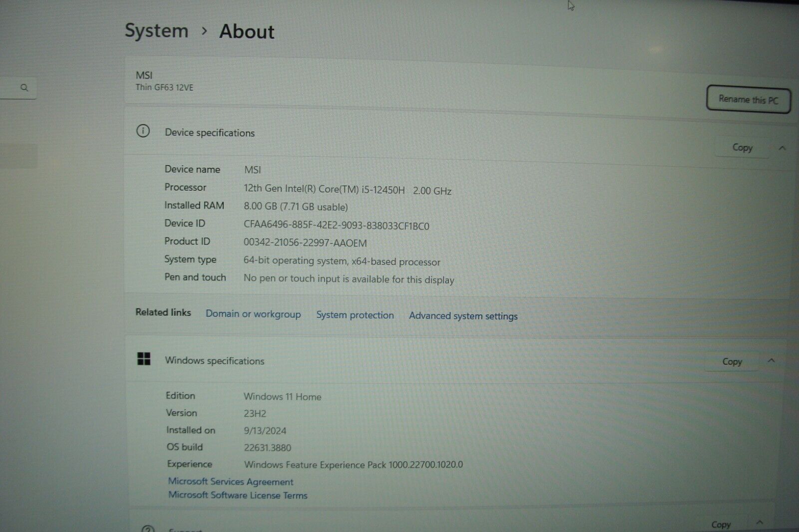Click the Product ID value '00342-21056-22997-AAOEM'
Image resolution: width=799 pixels, height=532 pixels.
(x=305, y=243)
